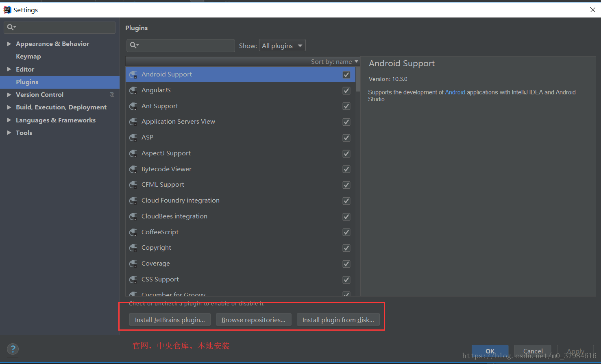The image size is (601, 364).
Task: Open the Version Control settings category
Action: [x=39, y=95]
